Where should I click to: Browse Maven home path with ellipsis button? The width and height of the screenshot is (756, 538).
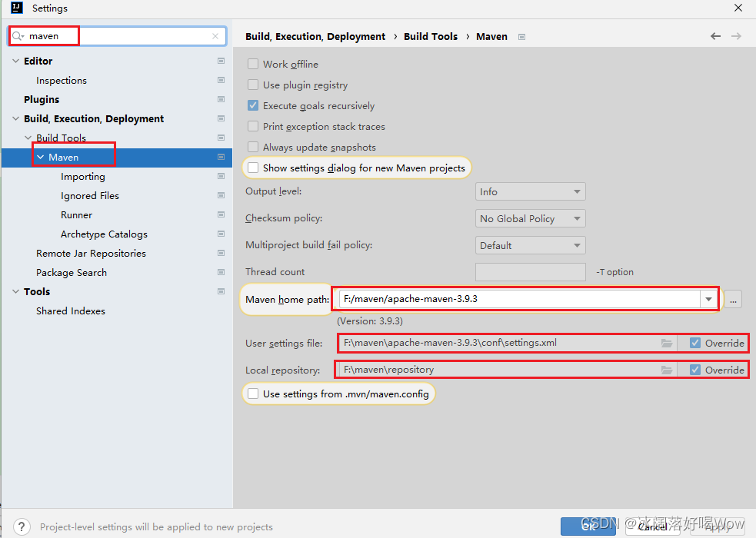pyautogui.click(x=733, y=299)
